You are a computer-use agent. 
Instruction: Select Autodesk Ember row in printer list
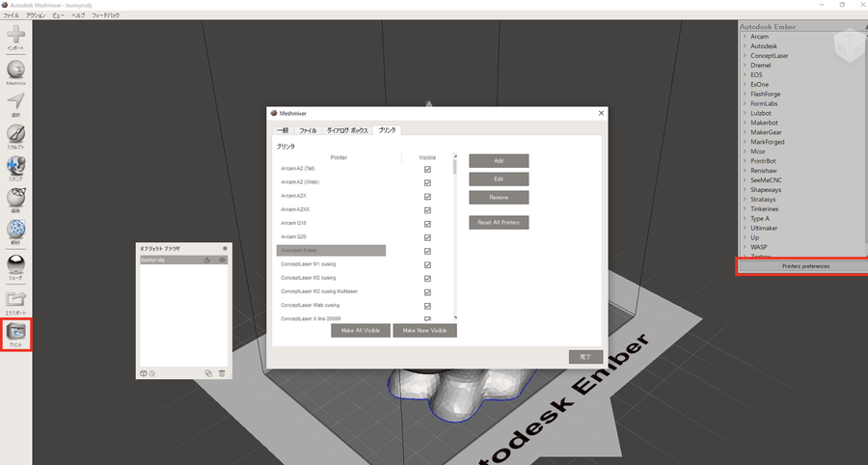click(x=331, y=250)
